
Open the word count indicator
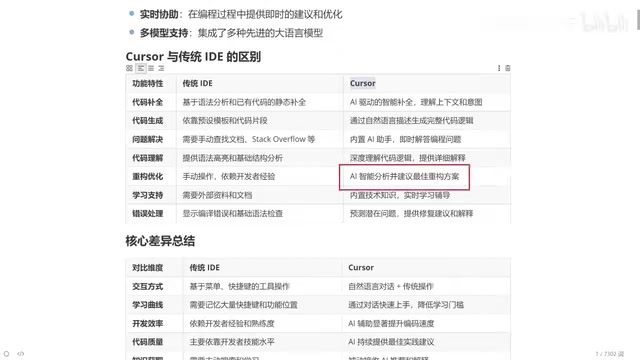(x=609, y=353)
